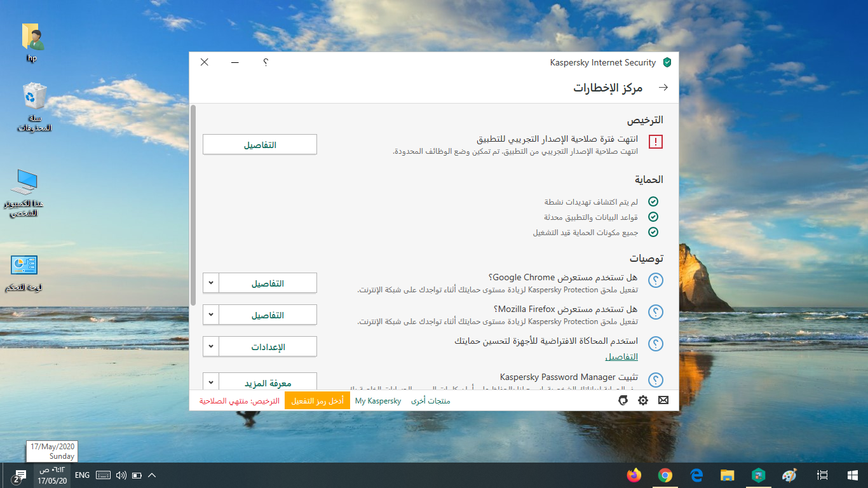Open the touch keyboard tray icon
The width and height of the screenshot is (868, 488).
pos(103,475)
